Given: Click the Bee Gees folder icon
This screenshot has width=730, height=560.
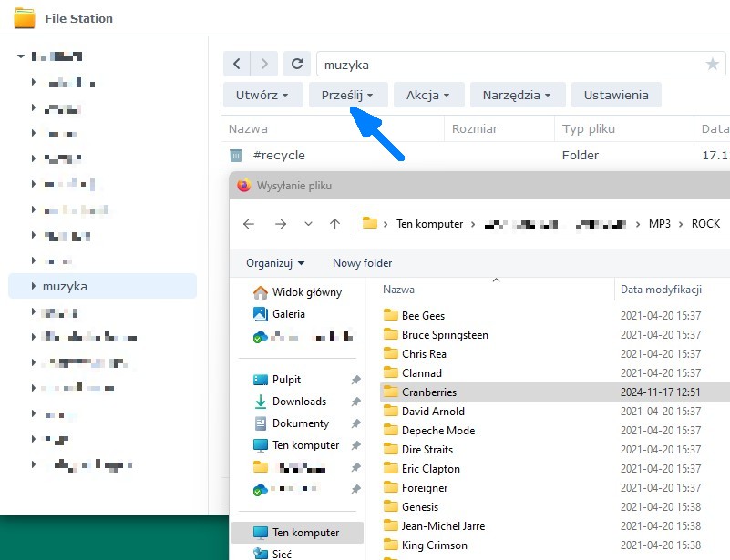Looking at the screenshot, I should click(x=391, y=315).
